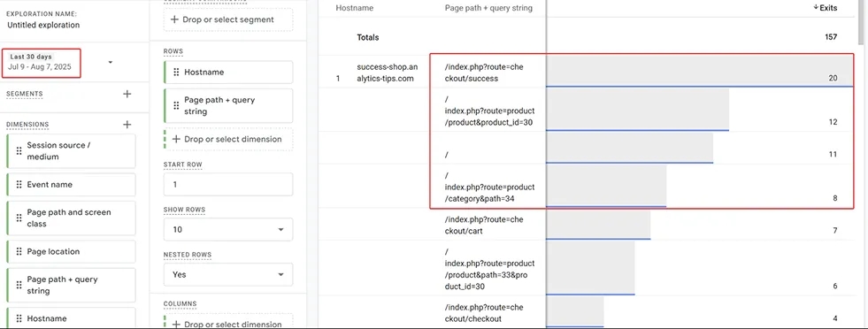Grab drag handle of Page path + query string row chip

click(x=176, y=105)
